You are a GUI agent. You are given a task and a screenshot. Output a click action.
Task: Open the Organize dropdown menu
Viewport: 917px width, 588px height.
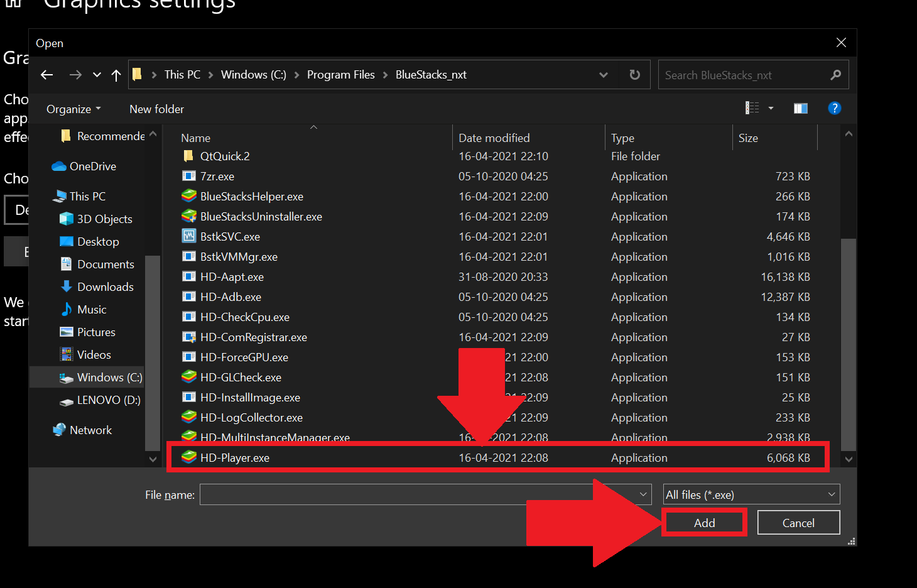(73, 109)
